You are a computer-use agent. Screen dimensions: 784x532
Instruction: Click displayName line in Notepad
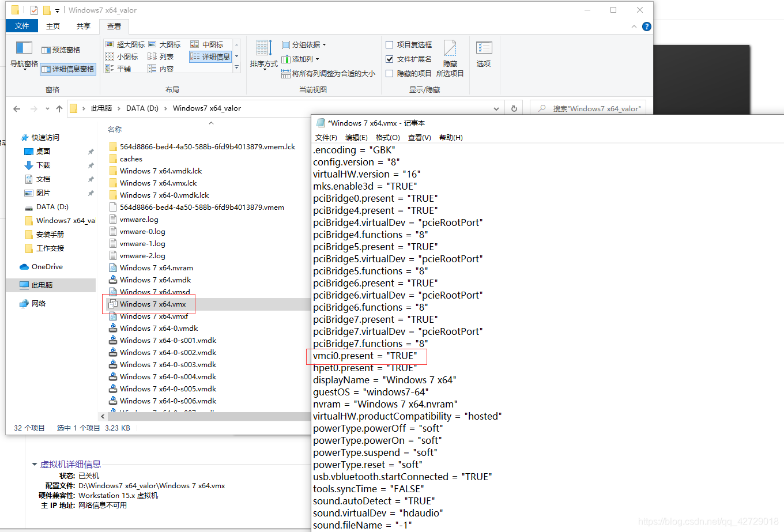point(385,380)
